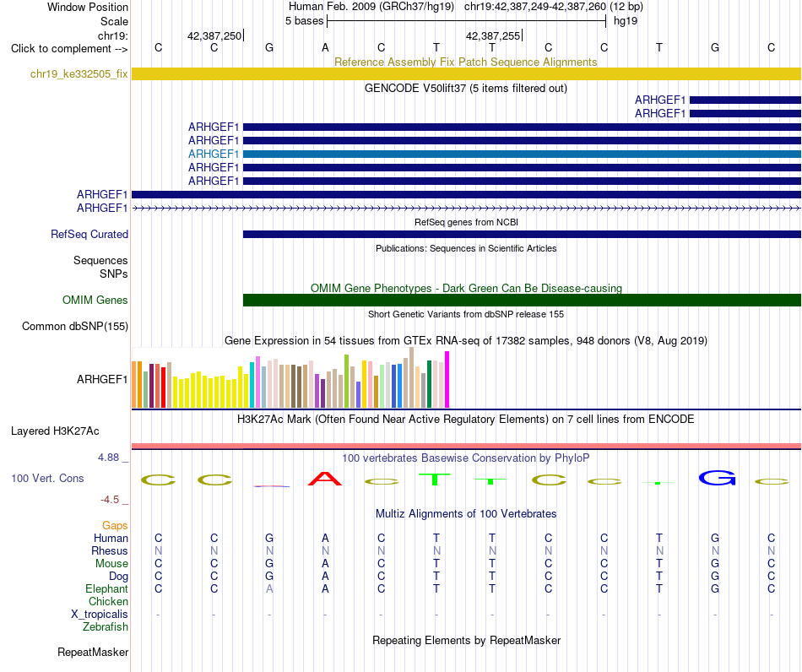Click 'Multiz Alignments of 100 Vertebrates' title
The height and width of the screenshot is (672, 802).
point(466,513)
